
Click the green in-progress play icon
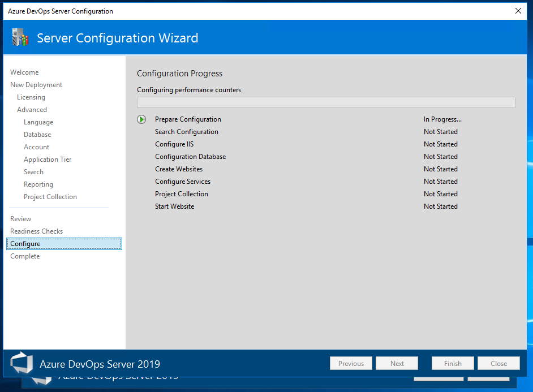coord(141,119)
